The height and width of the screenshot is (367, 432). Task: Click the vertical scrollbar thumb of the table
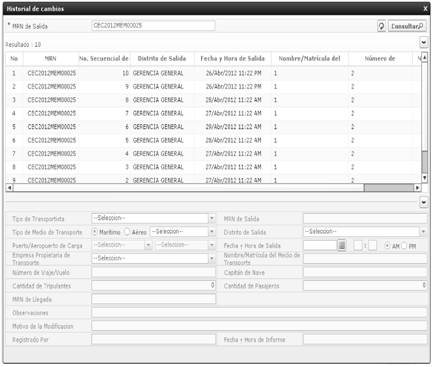click(x=424, y=162)
